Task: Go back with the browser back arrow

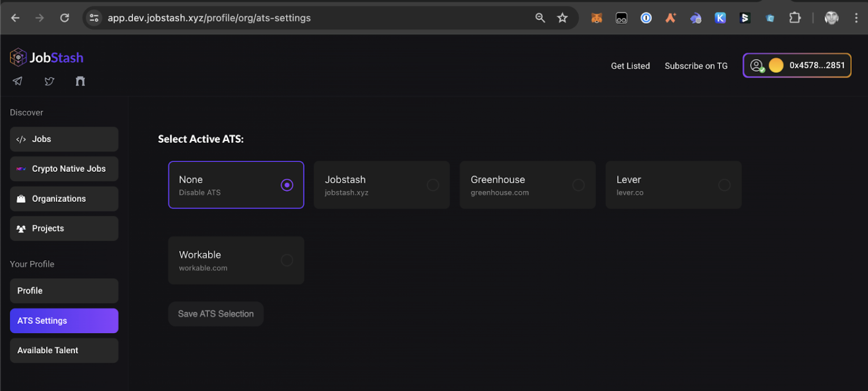Action: [16, 18]
